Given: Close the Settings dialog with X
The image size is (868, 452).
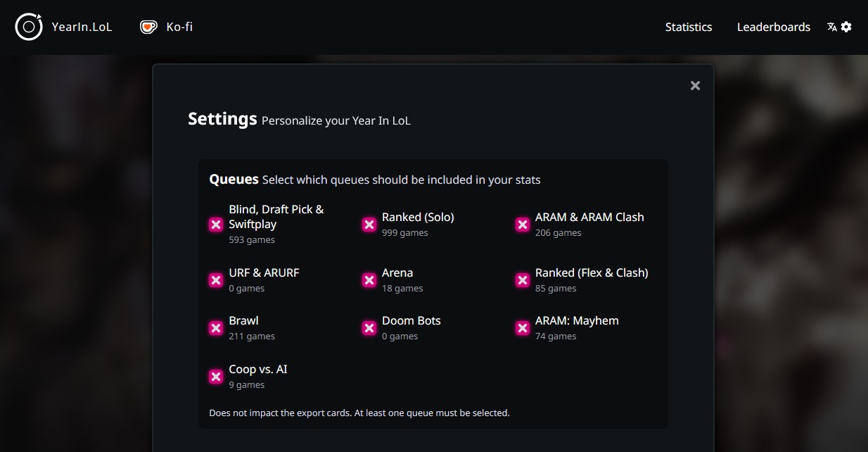Looking at the screenshot, I should (695, 85).
